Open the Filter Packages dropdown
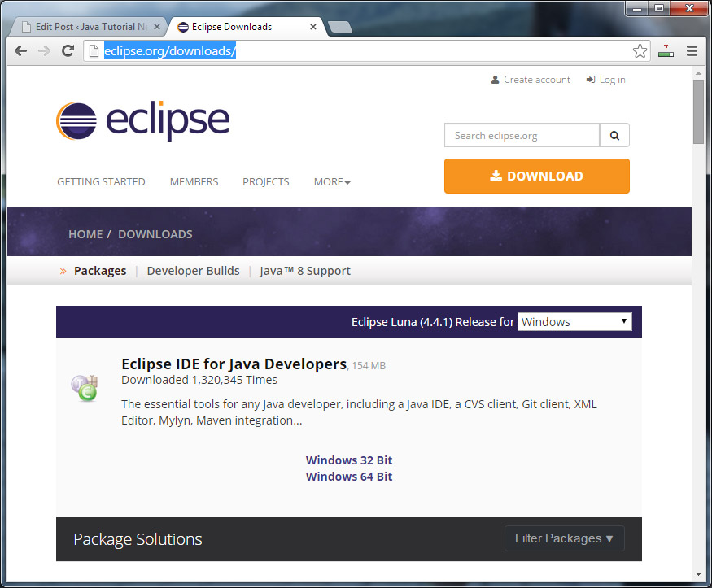 (564, 538)
